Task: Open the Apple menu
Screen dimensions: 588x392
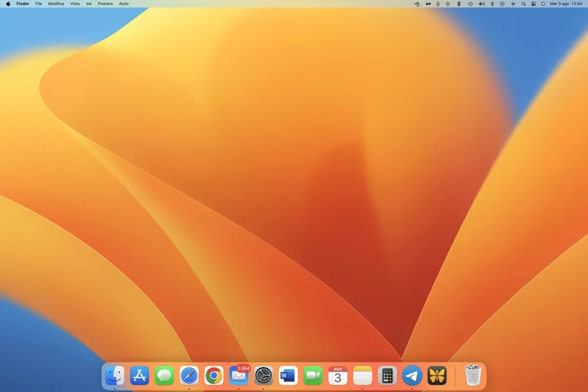Action: pyautogui.click(x=8, y=4)
